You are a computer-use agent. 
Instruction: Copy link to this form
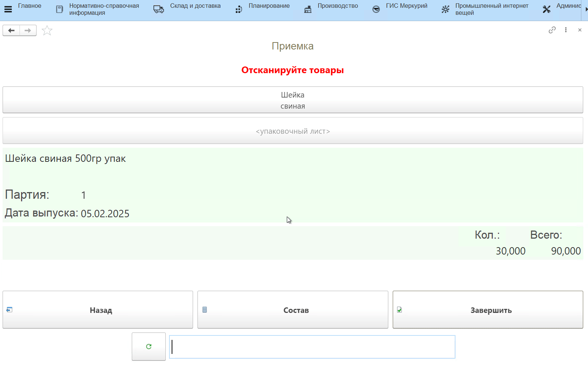552,30
